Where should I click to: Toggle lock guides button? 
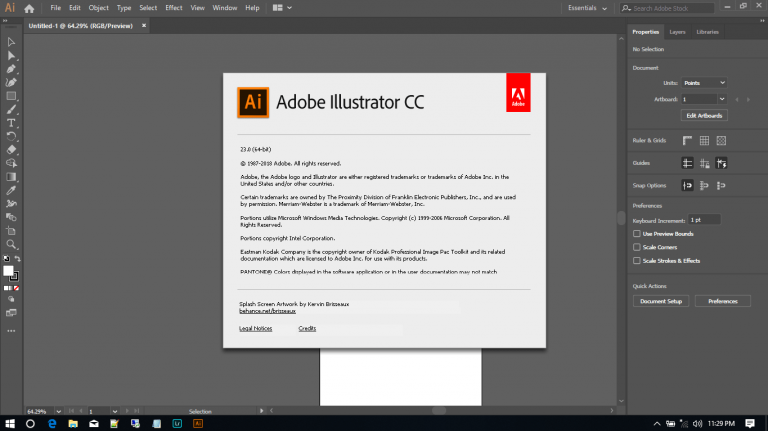pyautogui.click(x=704, y=163)
